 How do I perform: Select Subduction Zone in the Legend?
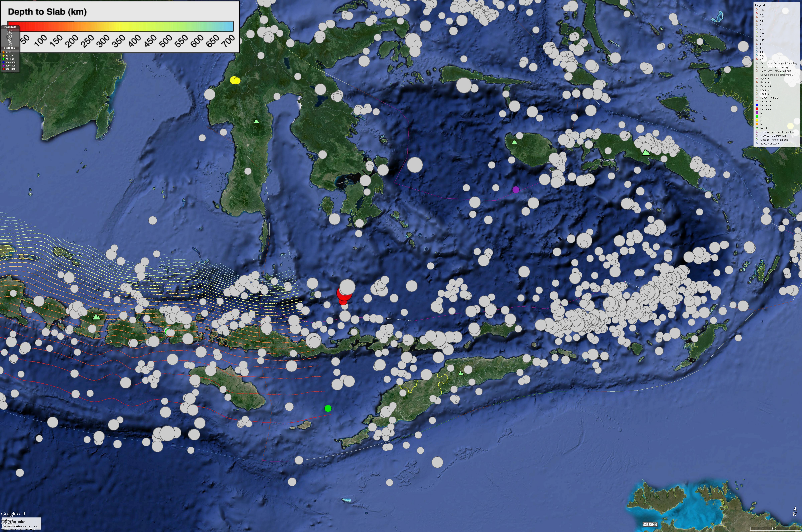(x=769, y=143)
